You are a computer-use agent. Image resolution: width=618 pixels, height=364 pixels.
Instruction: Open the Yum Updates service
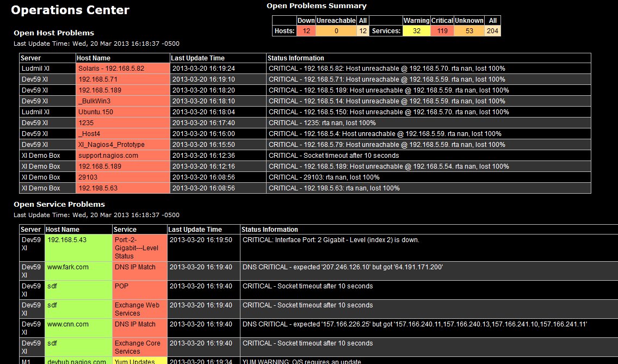point(134,361)
